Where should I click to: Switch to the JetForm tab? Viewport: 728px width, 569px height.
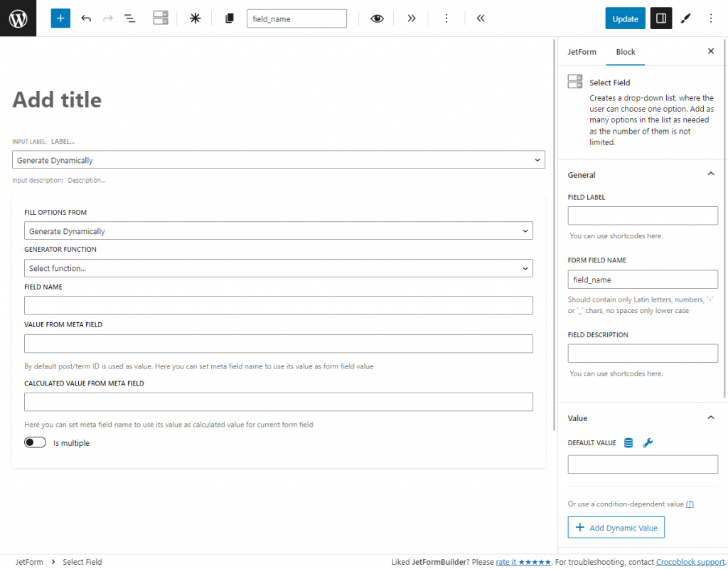582,51
